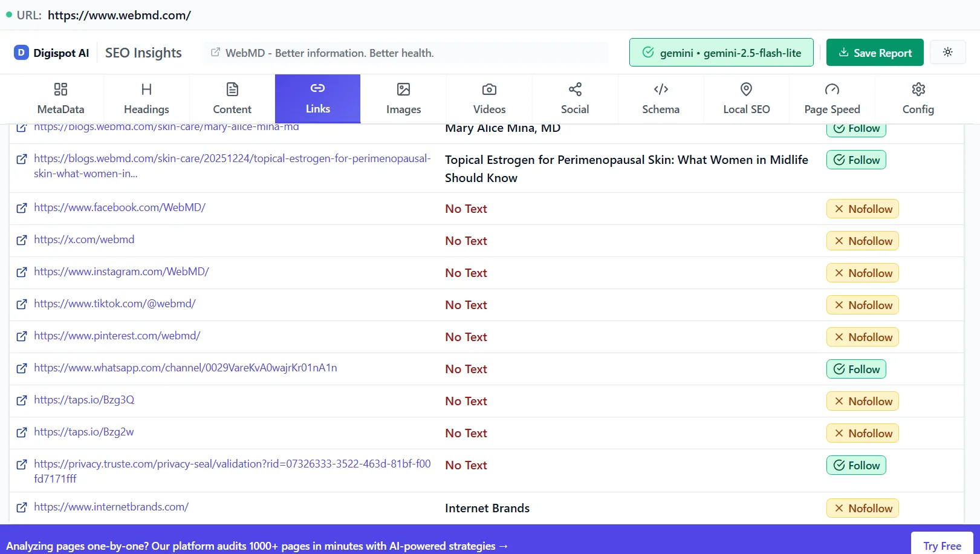Click the Follow badge for topical estrogen post
This screenshot has height=554, width=980.
click(x=856, y=160)
